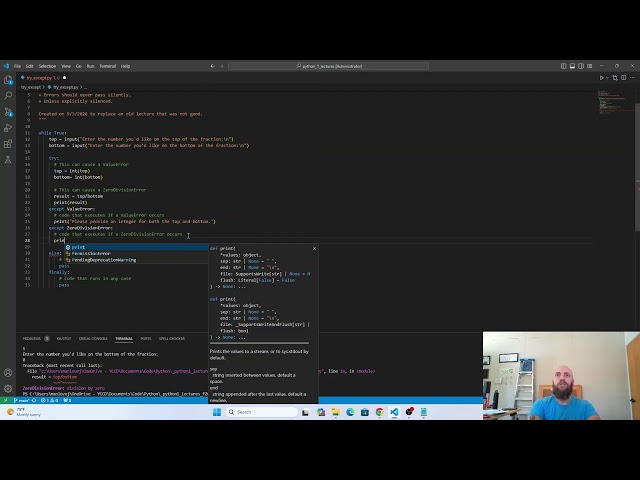The height and width of the screenshot is (480, 640).
Task: Switch to the Spell Checker tab
Action: point(172,338)
